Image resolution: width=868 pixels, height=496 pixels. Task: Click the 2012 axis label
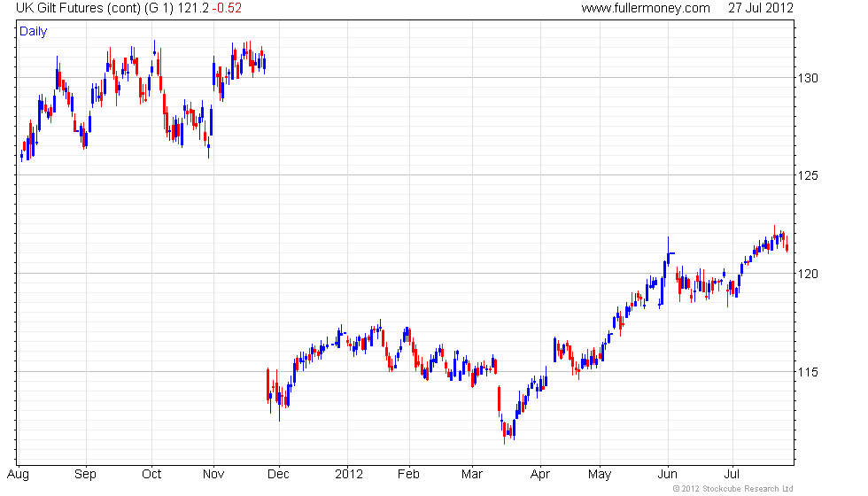(x=349, y=475)
